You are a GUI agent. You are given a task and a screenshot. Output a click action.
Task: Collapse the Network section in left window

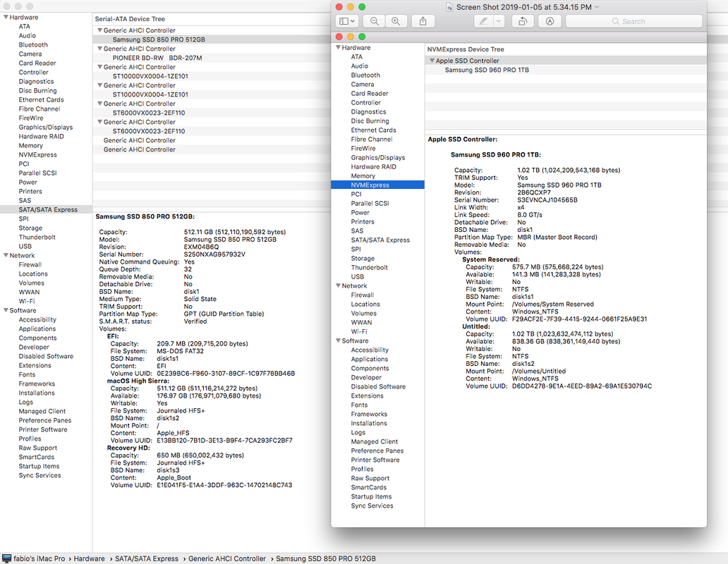[x=6, y=255]
